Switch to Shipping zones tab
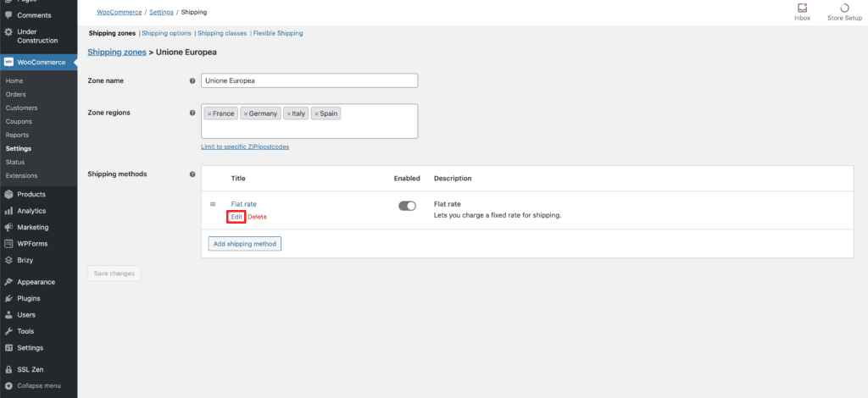Screen dimensions: 868x398 tap(112, 33)
